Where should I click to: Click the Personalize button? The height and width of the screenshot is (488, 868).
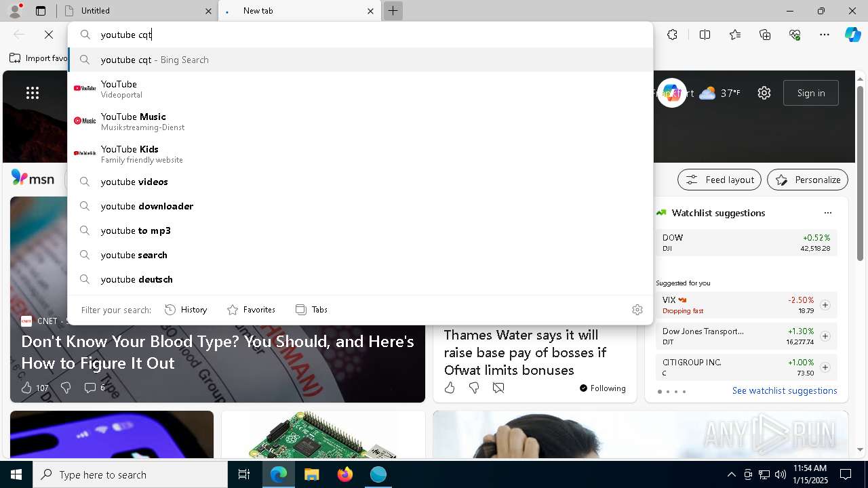[x=808, y=180]
